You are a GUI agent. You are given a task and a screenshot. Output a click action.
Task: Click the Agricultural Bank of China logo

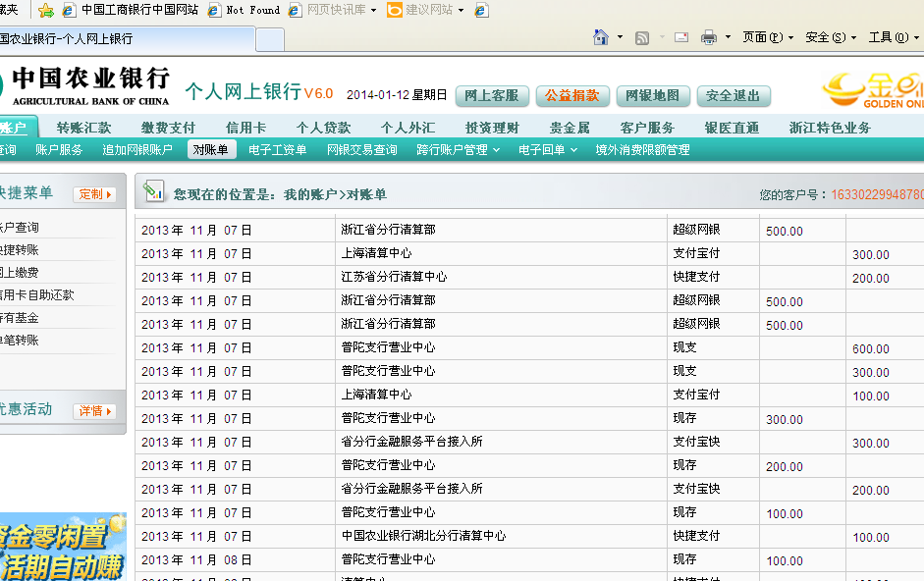tap(88, 85)
